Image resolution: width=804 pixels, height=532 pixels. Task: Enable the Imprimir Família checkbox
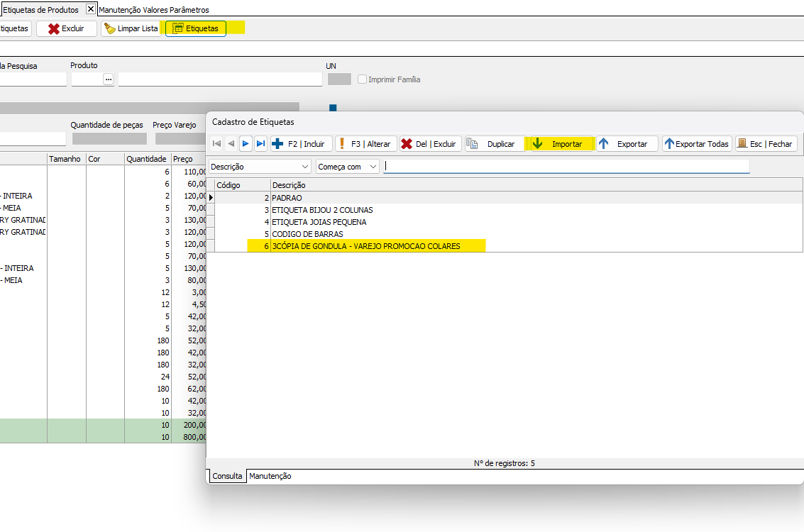[x=363, y=79]
